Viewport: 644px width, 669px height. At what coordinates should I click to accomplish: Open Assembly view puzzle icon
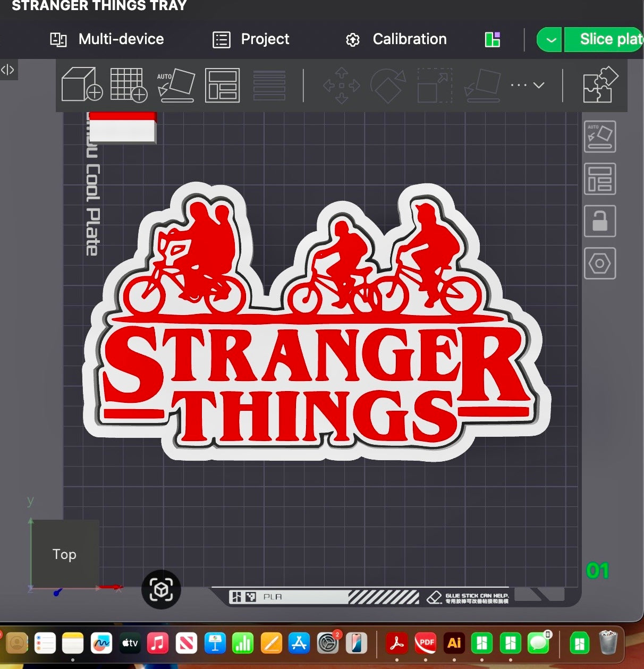click(600, 84)
